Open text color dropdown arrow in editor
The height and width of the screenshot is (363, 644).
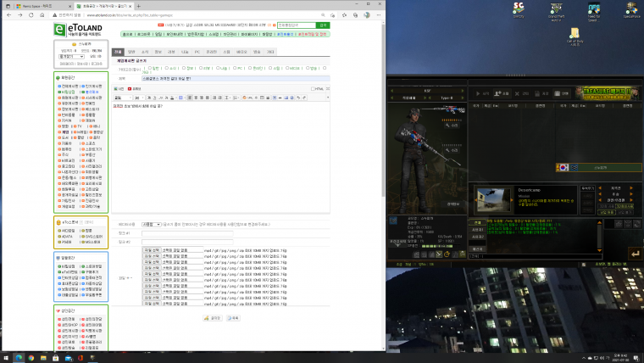(175, 98)
